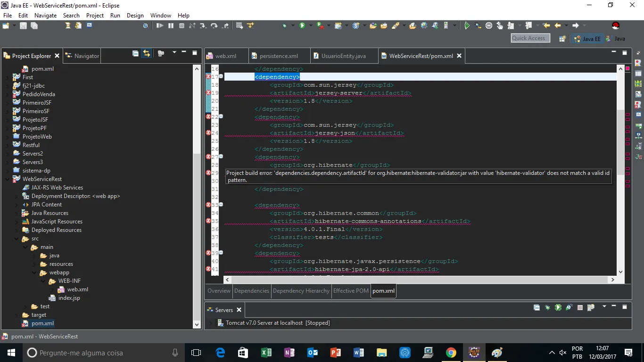
Task: Open the Open Perspective icon
Action: [562, 39]
